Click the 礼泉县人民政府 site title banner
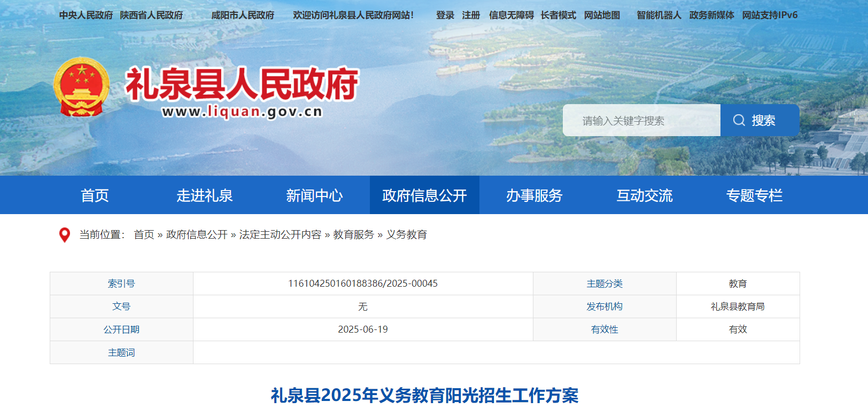Viewport: 868px width, 417px height. click(242, 84)
